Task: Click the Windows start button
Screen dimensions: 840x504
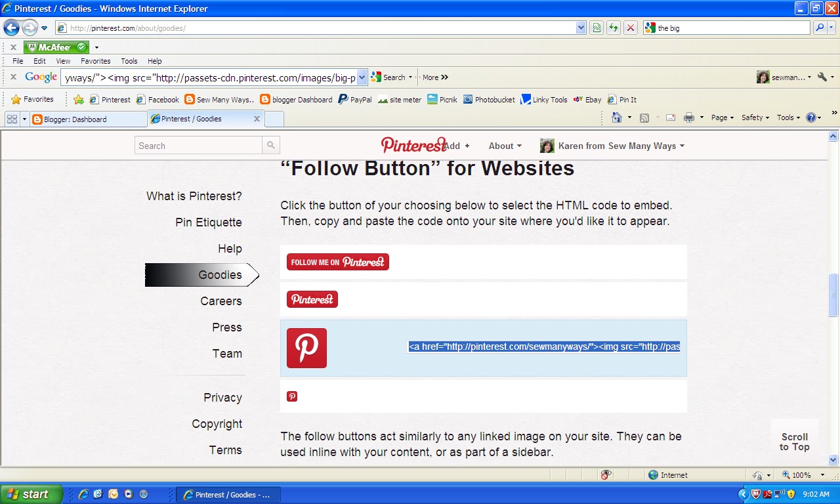Action: tap(31, 494)
